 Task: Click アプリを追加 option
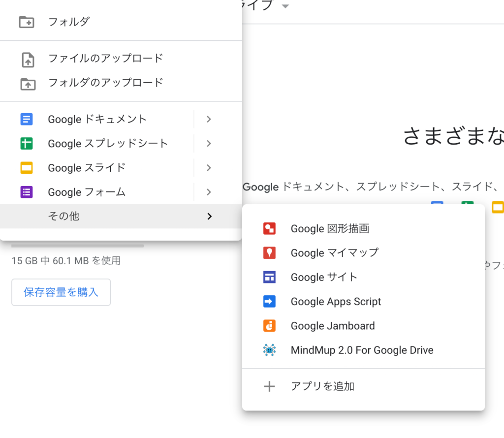(x=364, y=386)
